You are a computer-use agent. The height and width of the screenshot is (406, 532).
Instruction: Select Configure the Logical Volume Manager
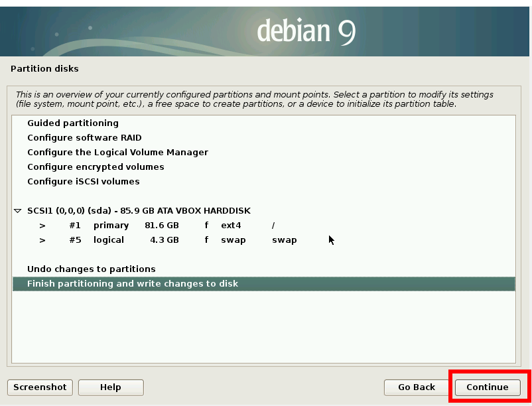[x=264, y=153]
